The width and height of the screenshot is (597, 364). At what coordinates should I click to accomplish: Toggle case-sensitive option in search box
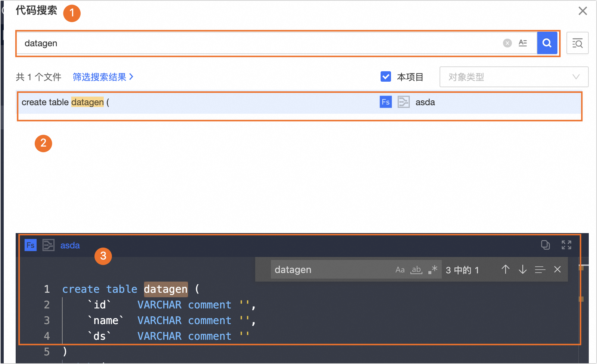click(x=523, y=43)
